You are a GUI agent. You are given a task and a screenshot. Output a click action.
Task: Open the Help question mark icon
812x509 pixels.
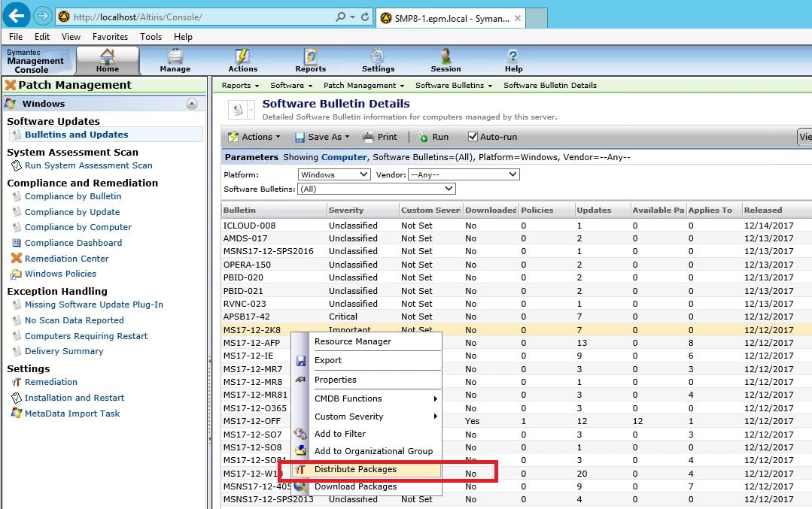(x=513, y=56)
